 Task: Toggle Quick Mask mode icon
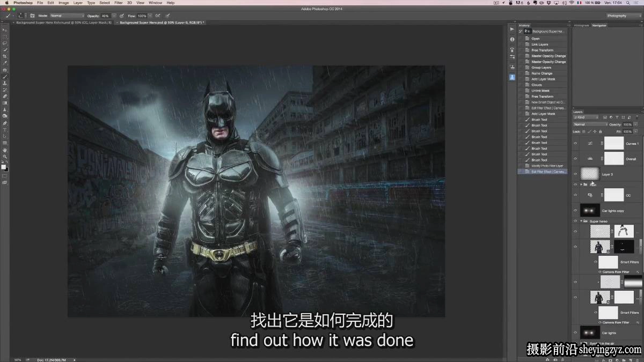coord(5,176)
